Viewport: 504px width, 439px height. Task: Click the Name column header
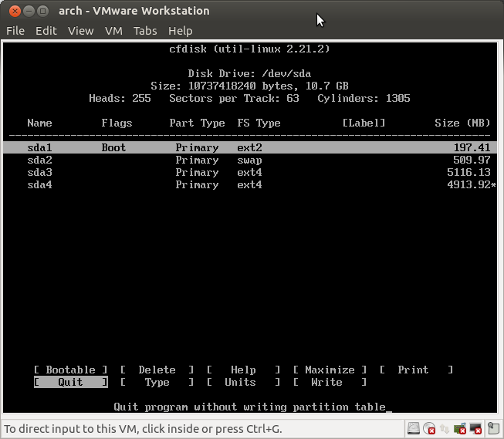tap(39, 123)
